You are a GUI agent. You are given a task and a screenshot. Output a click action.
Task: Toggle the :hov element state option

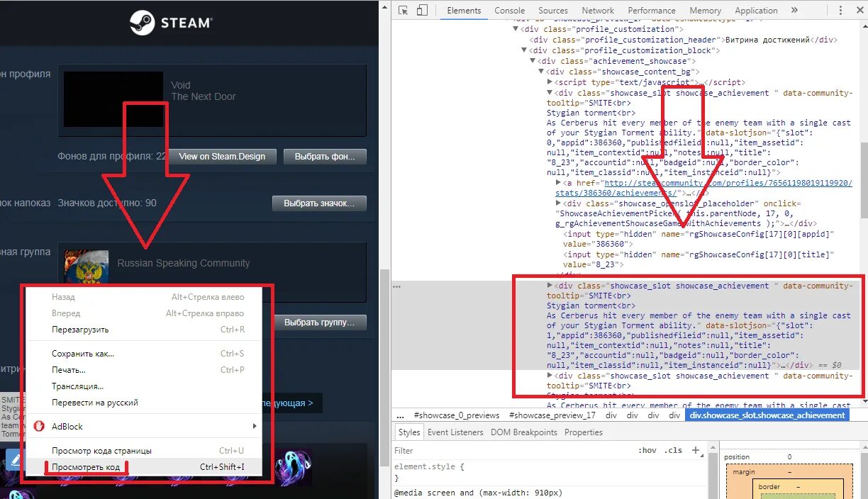pos(647,450)
